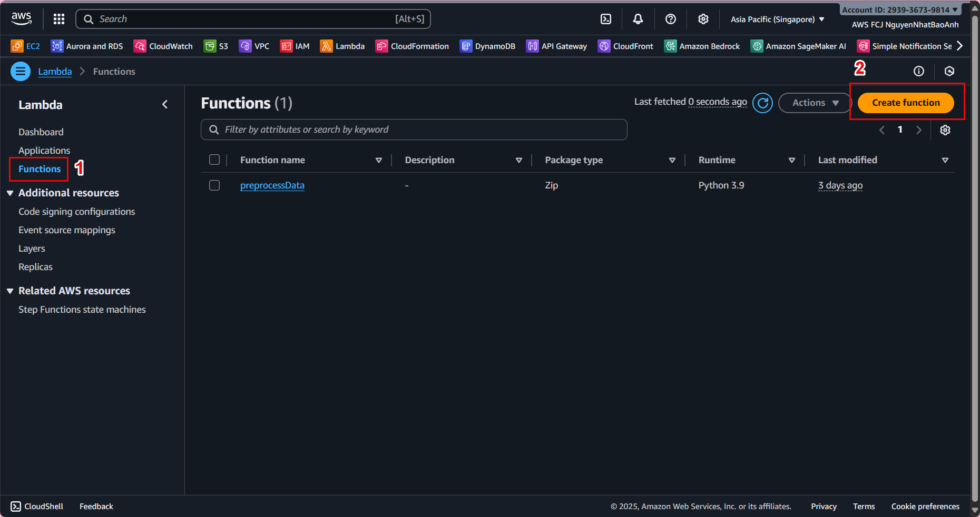
Task: Open Amazon SageMaker AI shortcut
Action: click(x=798, y=46)
